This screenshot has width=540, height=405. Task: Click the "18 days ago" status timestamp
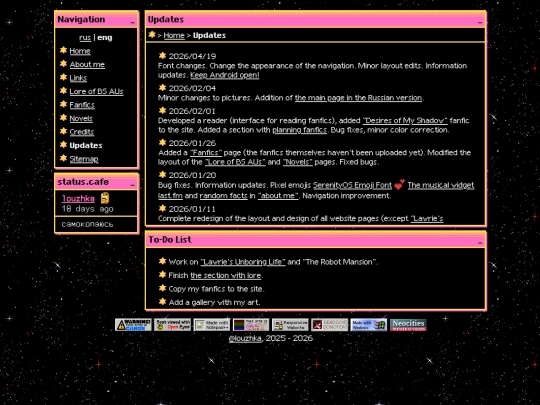(x=87, y=209)
